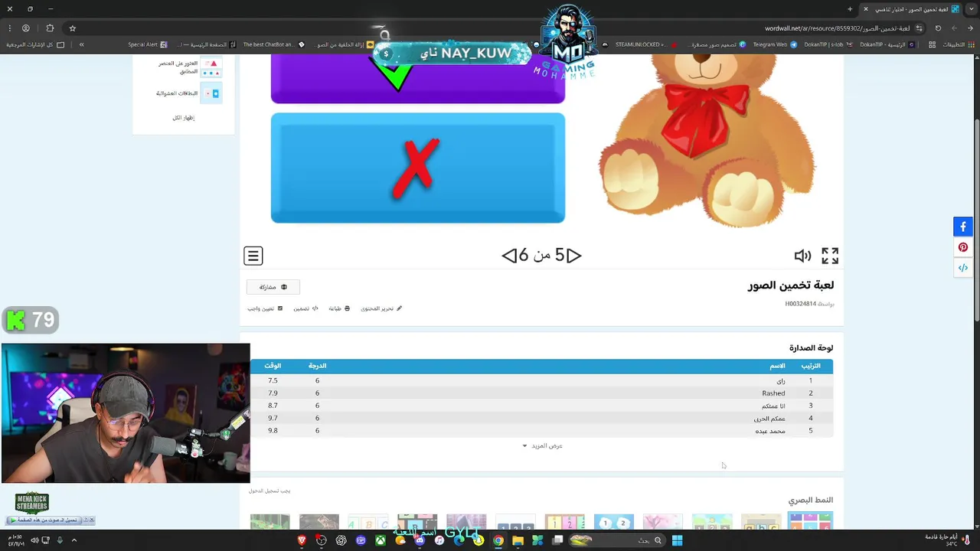Share on Pinterest side button
The height and width of the screenshot is (551, 980).
pyautogui.click(x=963, y=247)
